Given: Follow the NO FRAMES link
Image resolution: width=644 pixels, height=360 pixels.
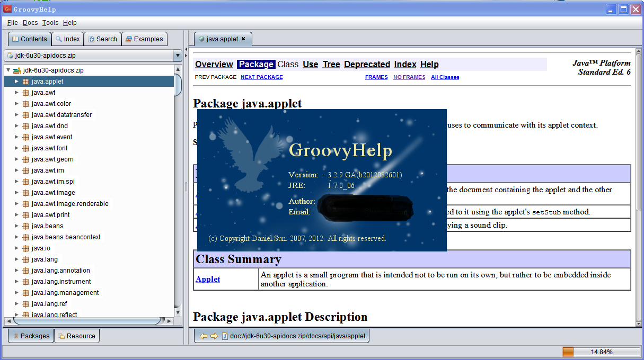Looking at the screenshot, I should (409, 77).
